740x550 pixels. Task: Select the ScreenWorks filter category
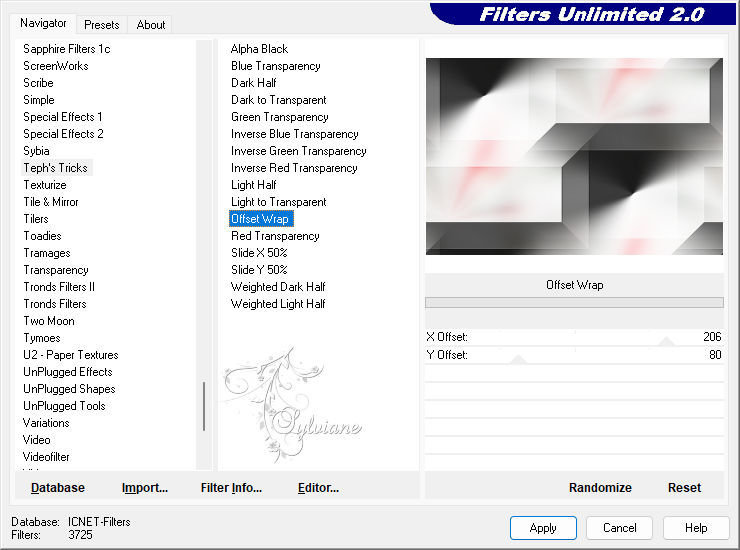[56, 66]
